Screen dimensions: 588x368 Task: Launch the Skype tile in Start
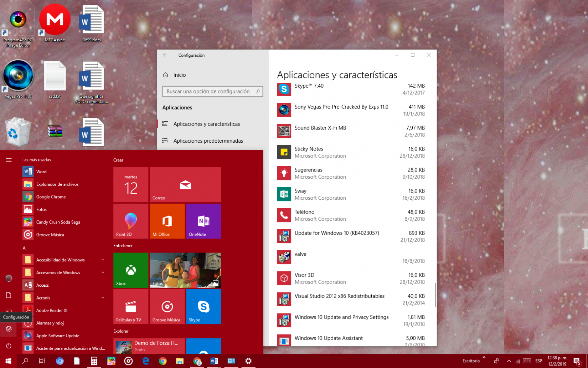(203, 307)
